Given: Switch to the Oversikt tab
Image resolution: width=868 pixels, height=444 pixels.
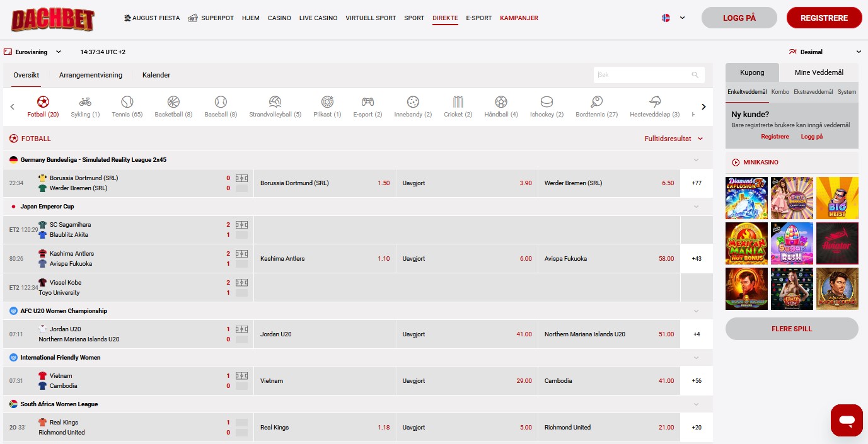Looking at the screenshot, I should tap(26, 75).
